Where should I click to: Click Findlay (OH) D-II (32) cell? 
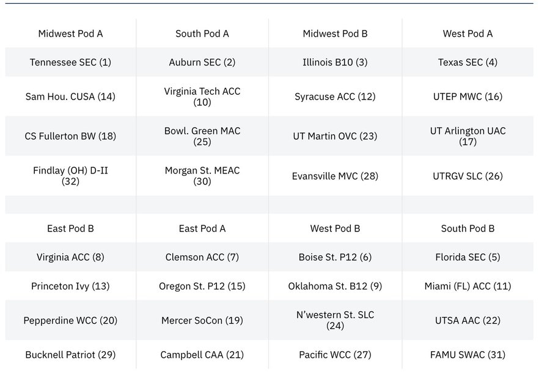tap(70, 176)
